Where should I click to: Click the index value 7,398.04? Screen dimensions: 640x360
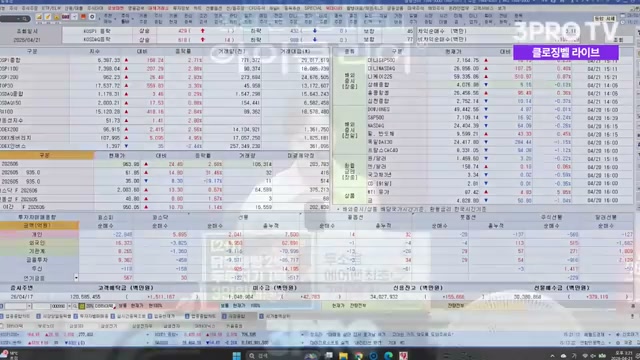click(109, 69)
